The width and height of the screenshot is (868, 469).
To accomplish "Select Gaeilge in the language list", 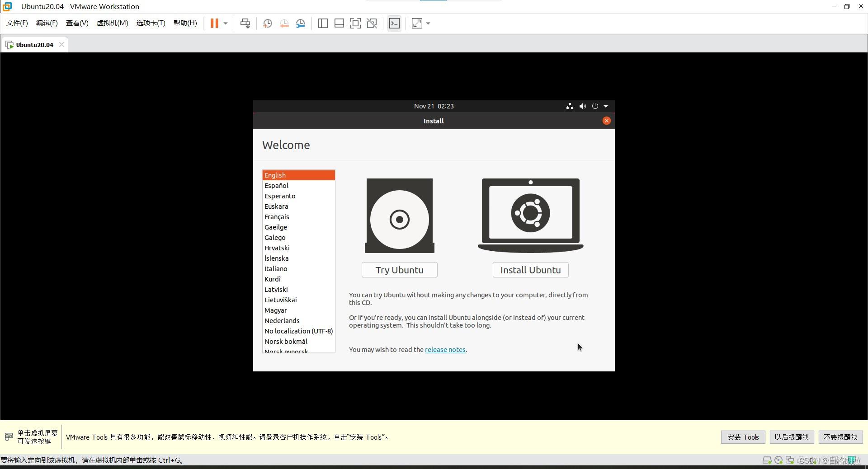I will click(298, 227).
